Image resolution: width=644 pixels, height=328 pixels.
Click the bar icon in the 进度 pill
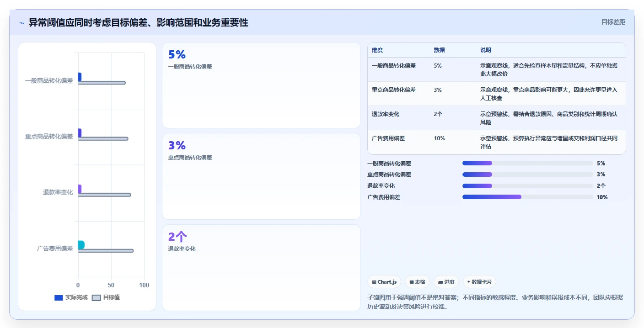point(440,282)
